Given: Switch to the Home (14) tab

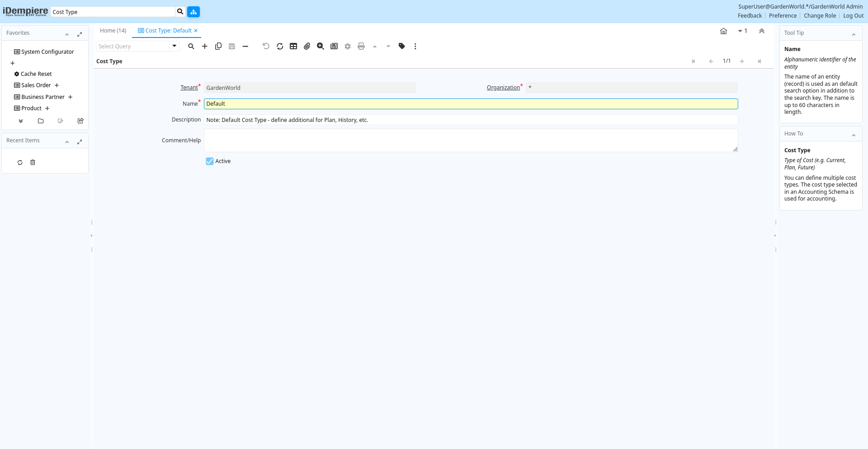Looking at the screenshot, I should pyautogui.click(x=113, y=31).
